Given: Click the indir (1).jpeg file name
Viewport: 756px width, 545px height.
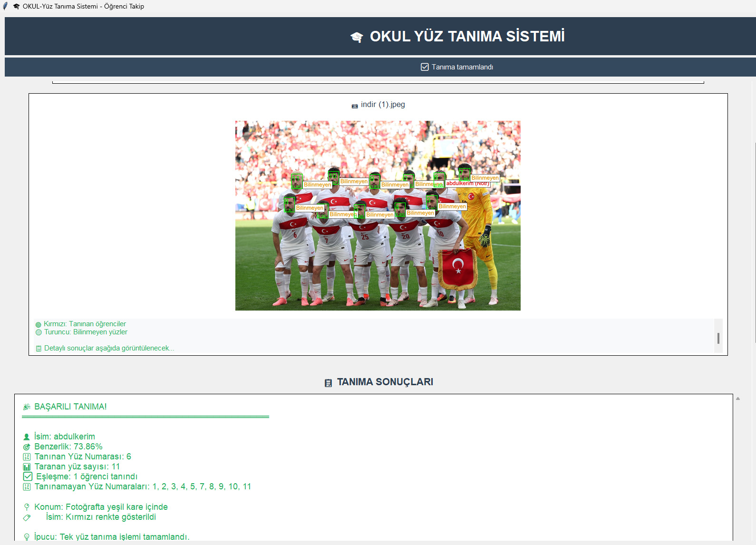Looking at the screenshot, I should pos(383,105).
